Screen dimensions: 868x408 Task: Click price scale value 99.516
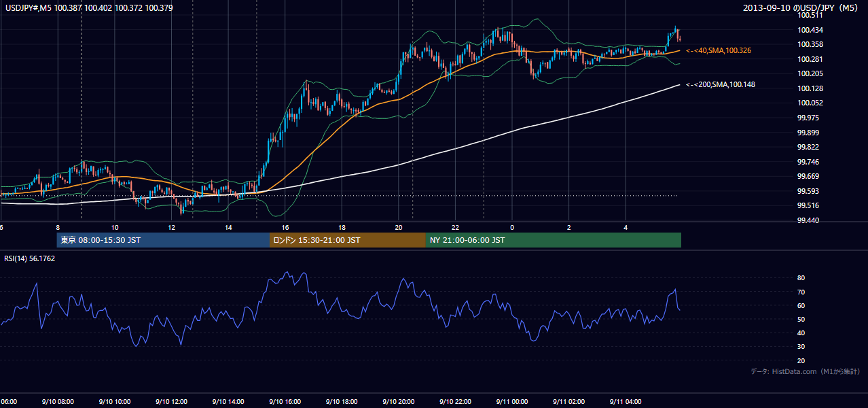pos(809,205)
